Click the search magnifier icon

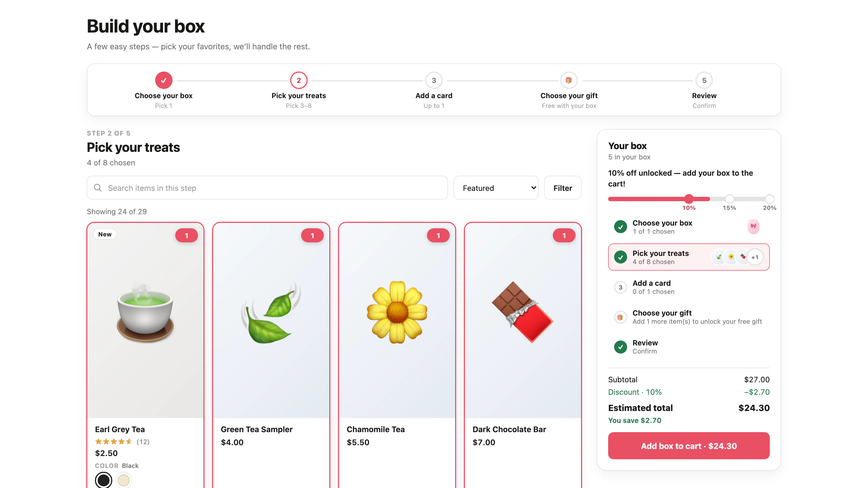point(98,188)
